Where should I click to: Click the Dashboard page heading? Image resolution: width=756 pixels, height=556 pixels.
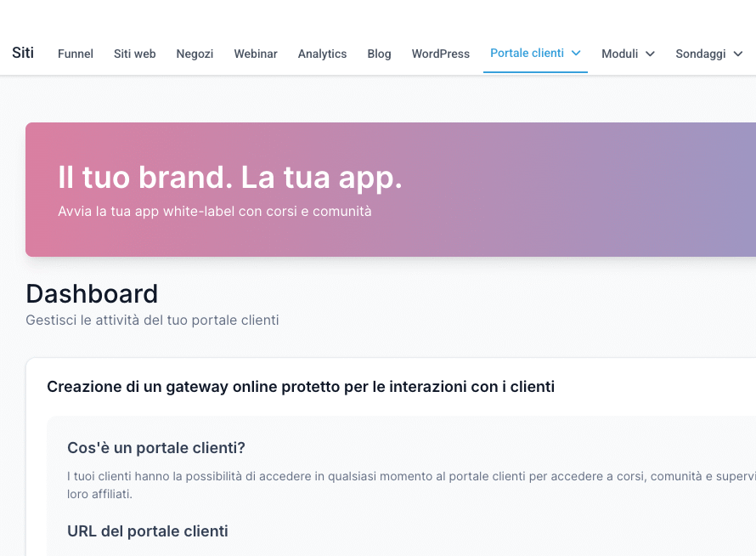click(x=92, y=293)
